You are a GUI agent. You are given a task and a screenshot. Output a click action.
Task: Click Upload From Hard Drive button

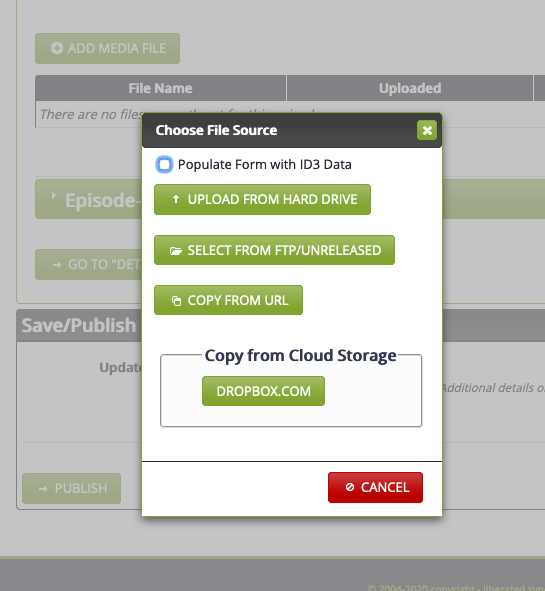[262, 199]
